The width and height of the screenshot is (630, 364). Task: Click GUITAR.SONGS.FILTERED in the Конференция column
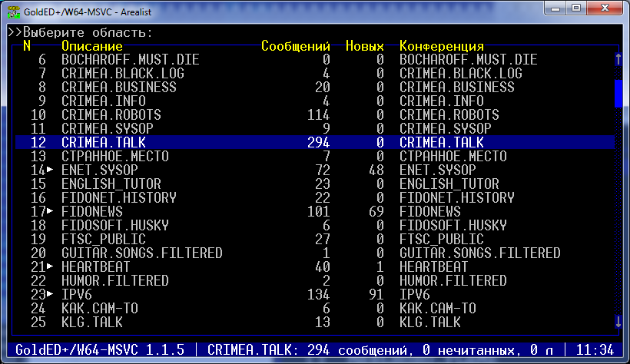(479, 253)
